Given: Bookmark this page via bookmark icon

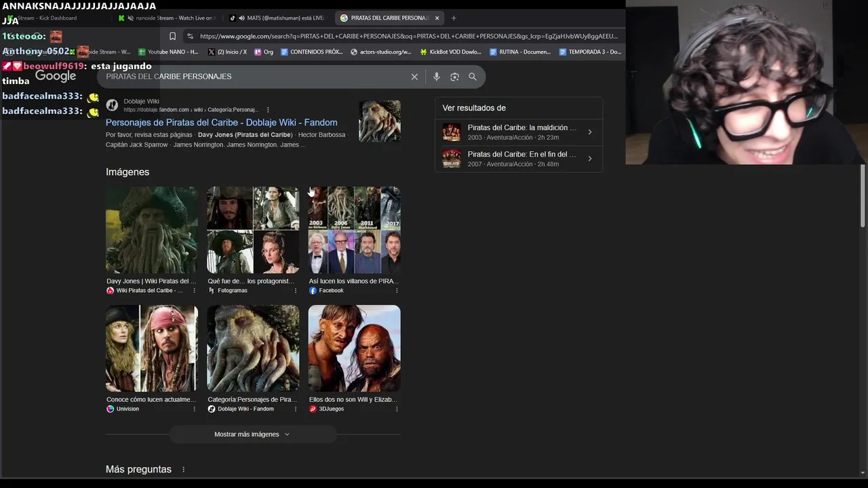Looking at the screenshot, I should click(x=172, y=36).
